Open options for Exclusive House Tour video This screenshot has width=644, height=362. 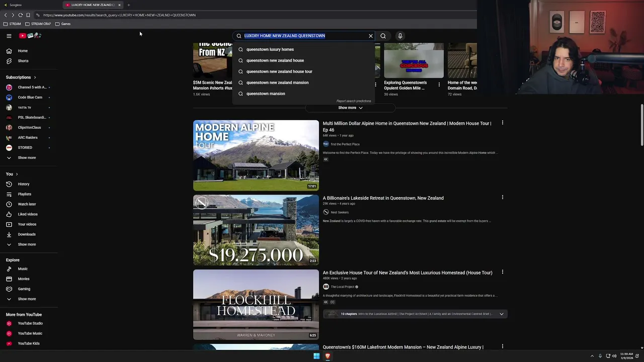pos(502,272)
